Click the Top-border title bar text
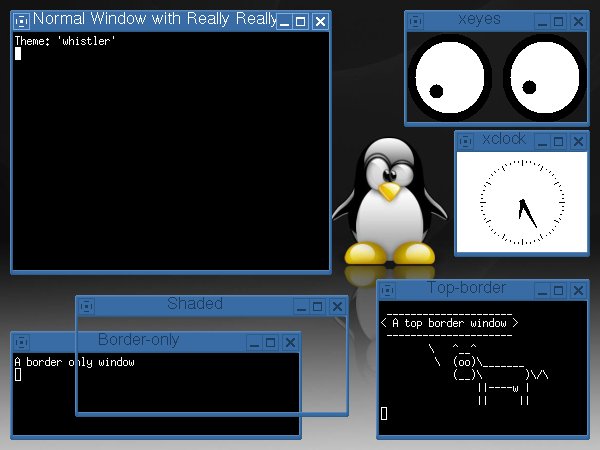This screenshot has height=450, width=600. pos(466,288)
